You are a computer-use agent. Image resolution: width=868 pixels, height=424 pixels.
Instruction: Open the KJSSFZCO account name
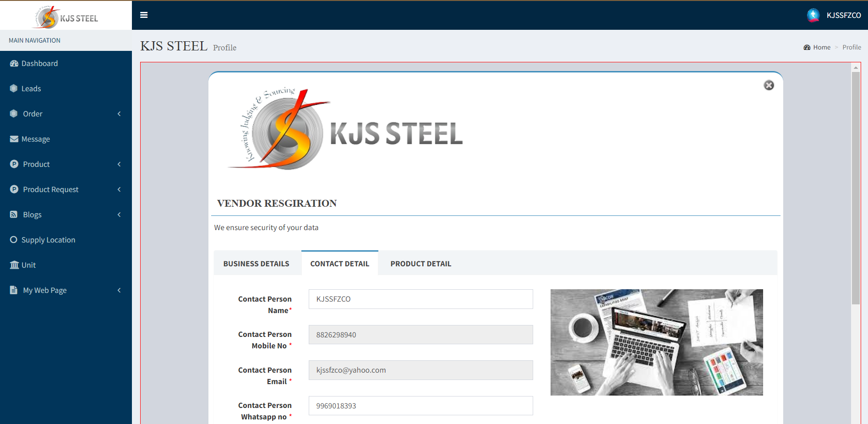click(x=843, y=15)
